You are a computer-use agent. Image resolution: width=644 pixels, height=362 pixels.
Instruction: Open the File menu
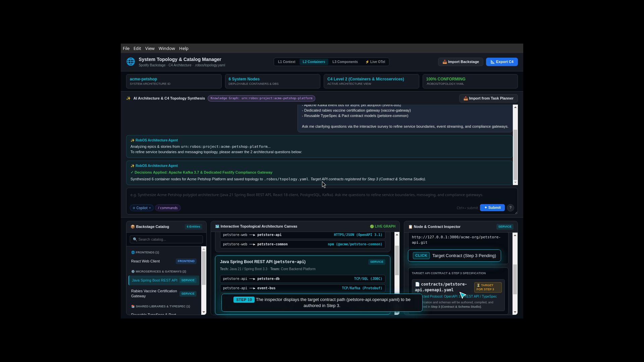pos(126,49)
